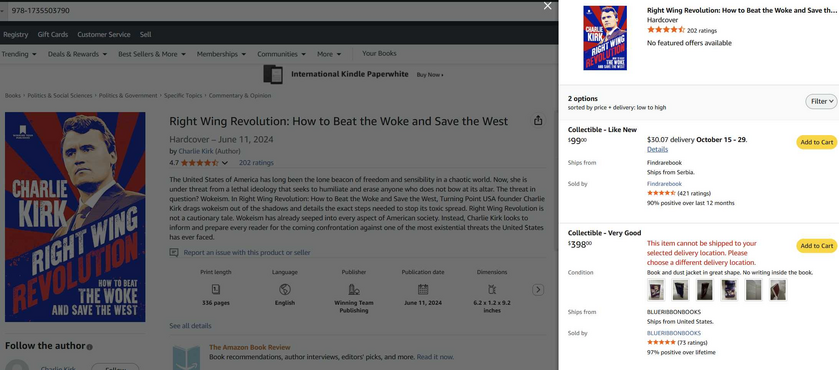The width and height of the screenshot is (839, 370).
Task: Open the delivery Details link
Action: 657,149
